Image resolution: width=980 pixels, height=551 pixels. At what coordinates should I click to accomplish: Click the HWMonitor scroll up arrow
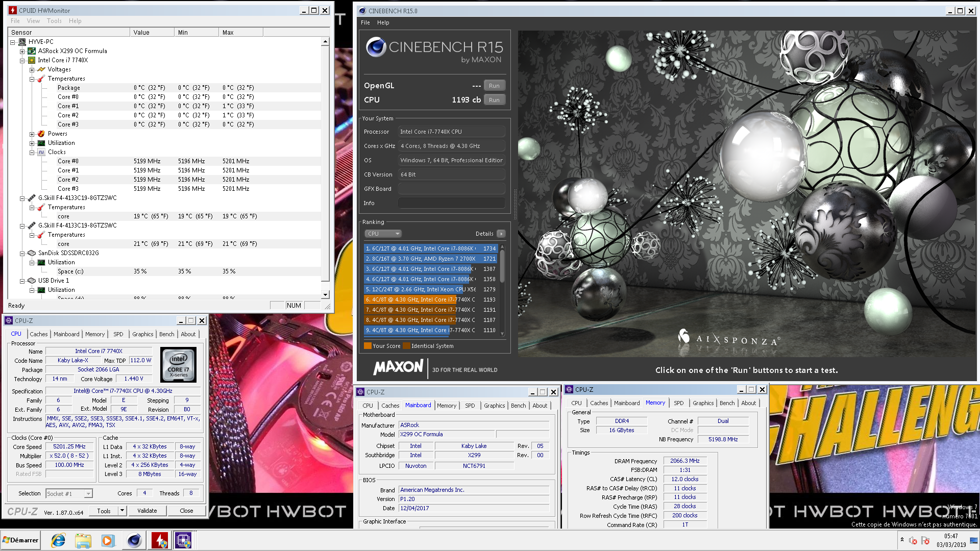(x=325, y=41)
